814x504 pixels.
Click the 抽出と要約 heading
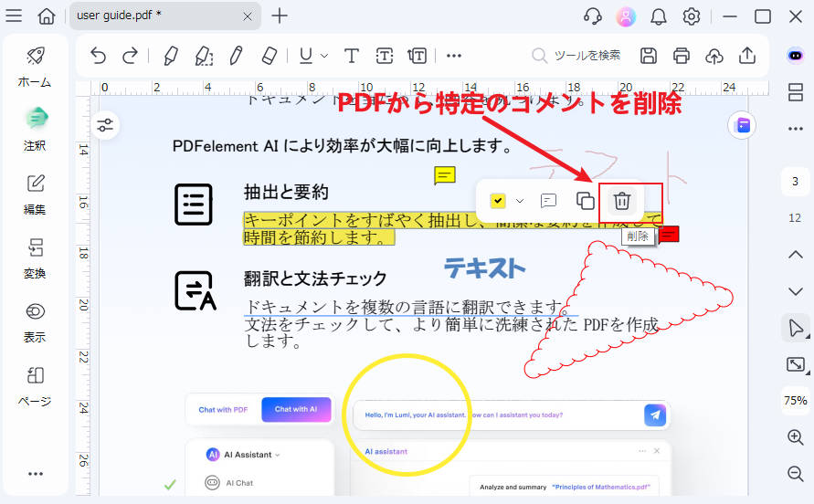pyautogui.click(x=286, y=192)
